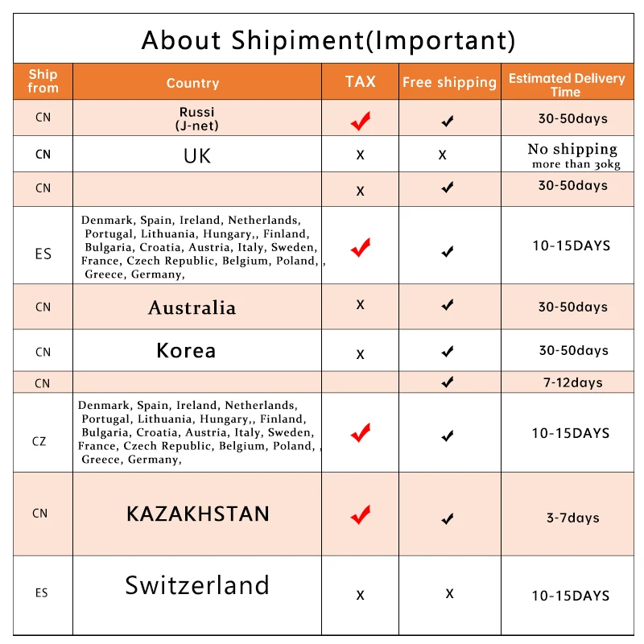Click the KAZAKHSTAN country cell
This screenshot has width=644, height=644.
(197, 514)
